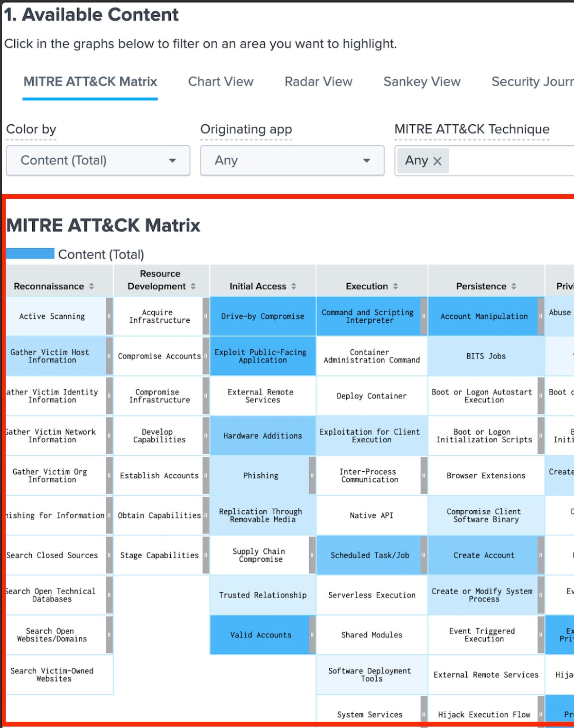574x728 pixels.
Task: Filter on the Create Account cell
Action: 483,555
